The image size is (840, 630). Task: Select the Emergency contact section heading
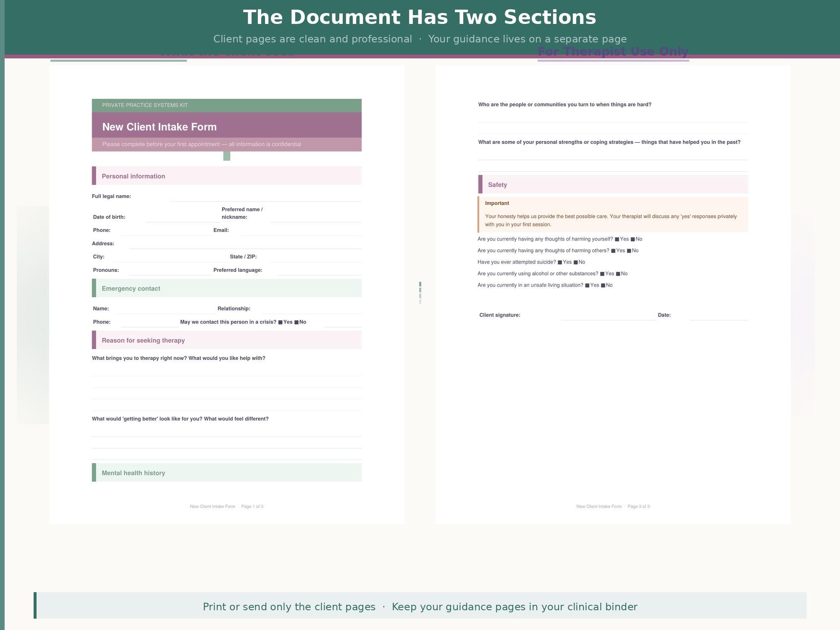227,288
